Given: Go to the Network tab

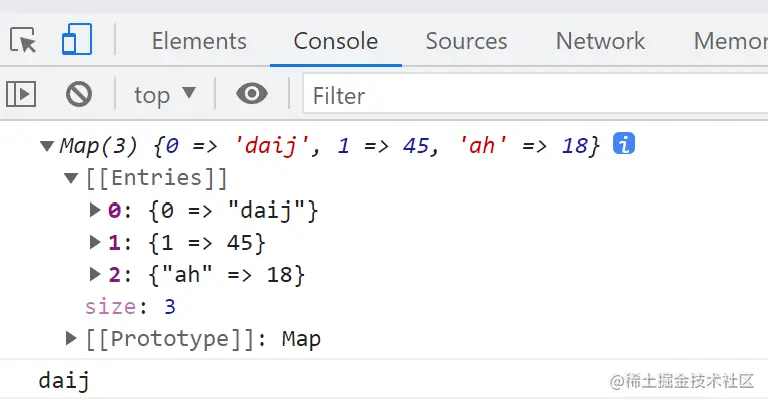Looking at the screenshot, I should click(600, 41).
